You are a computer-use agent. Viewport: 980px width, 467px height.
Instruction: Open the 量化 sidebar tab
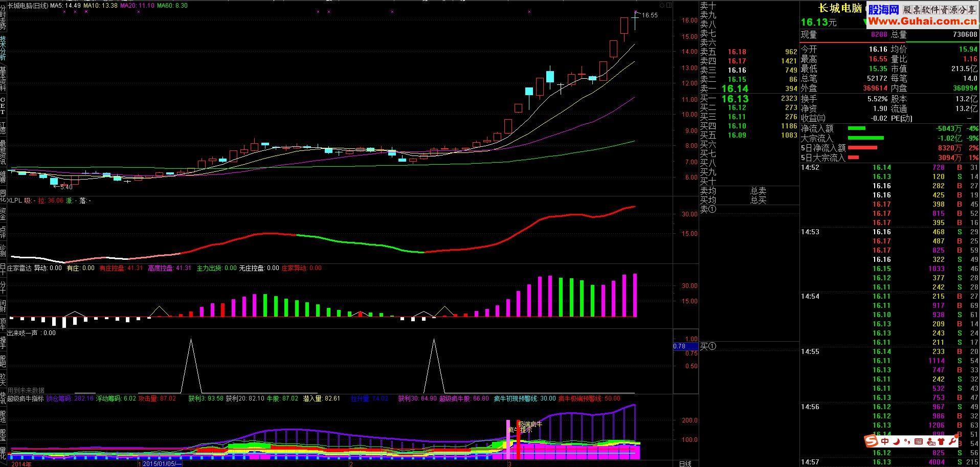(3, 453)
